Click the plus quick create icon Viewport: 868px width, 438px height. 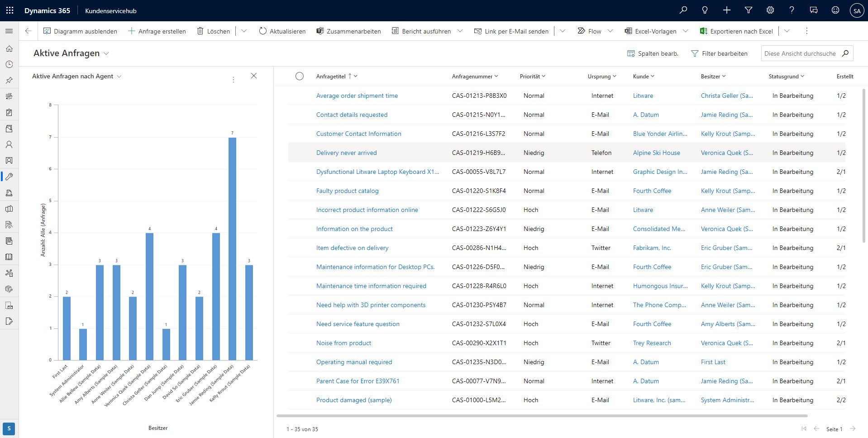[x=727, y=10]
